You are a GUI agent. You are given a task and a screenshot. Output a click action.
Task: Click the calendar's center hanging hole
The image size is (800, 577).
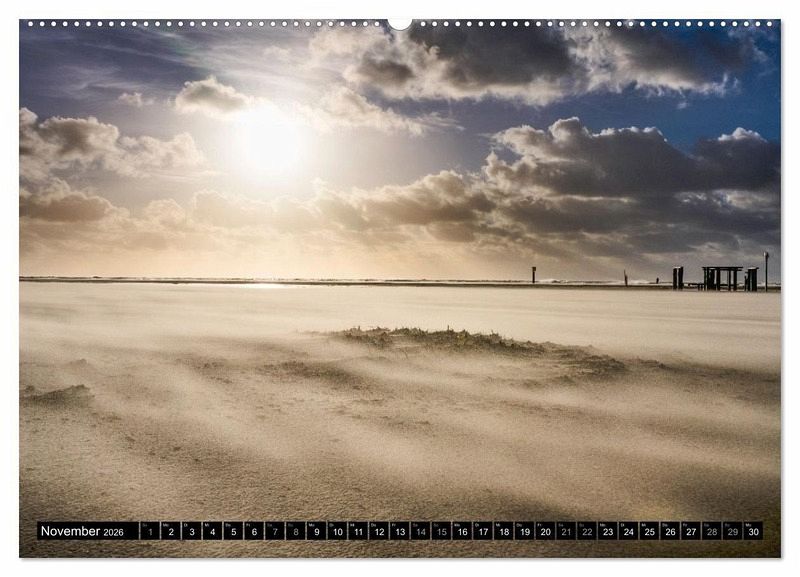(400, 23)
